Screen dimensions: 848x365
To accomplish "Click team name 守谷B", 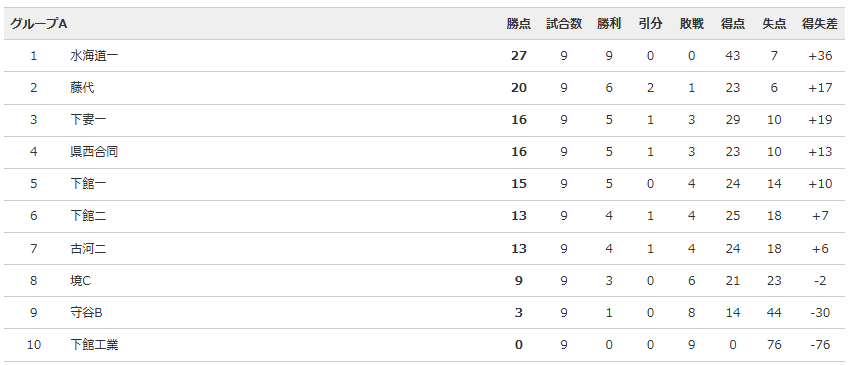I will (x=87, y=312).
